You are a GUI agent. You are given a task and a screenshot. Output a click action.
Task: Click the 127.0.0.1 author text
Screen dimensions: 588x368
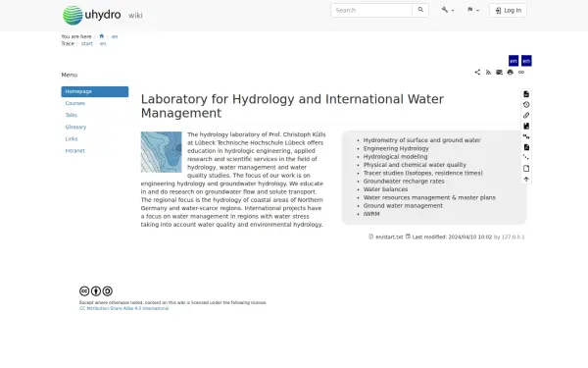(x=513, y=237)
